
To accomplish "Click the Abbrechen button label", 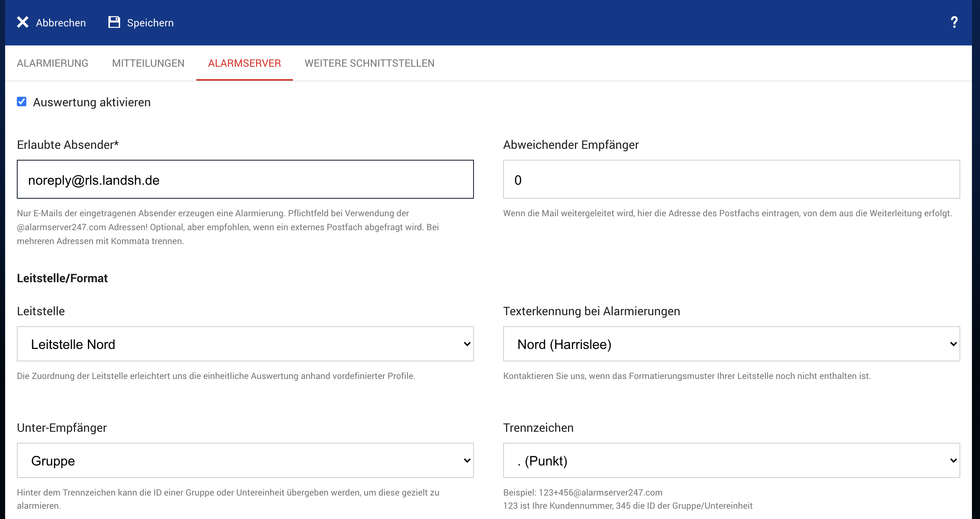I will [x=61, y=23].
